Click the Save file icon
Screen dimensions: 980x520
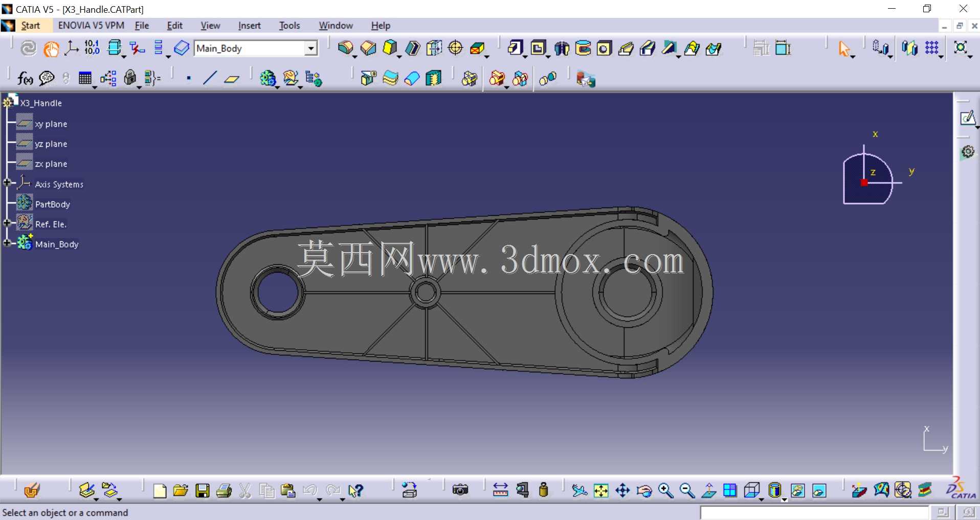(203, 490)
